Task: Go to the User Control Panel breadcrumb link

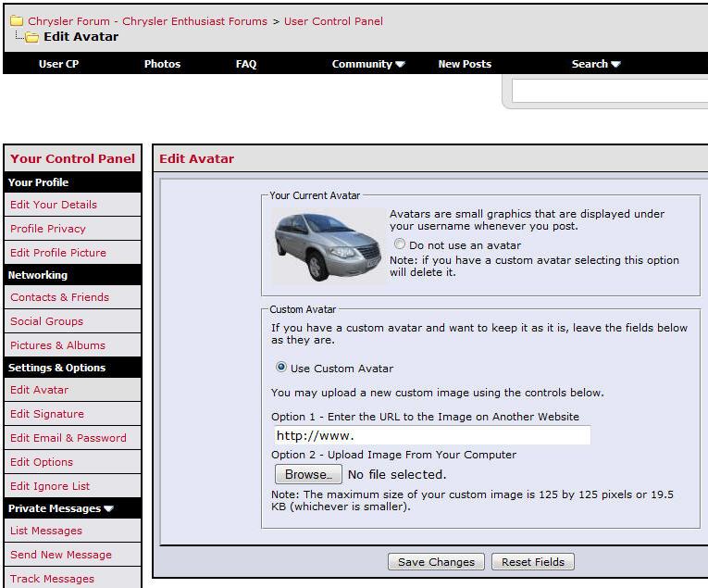Action: [x=333, y=21]
